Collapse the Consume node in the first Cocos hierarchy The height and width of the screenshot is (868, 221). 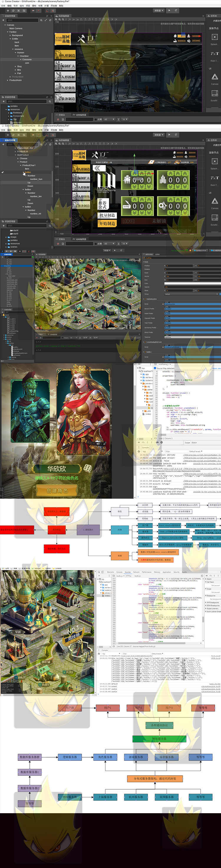click(21, 59)
